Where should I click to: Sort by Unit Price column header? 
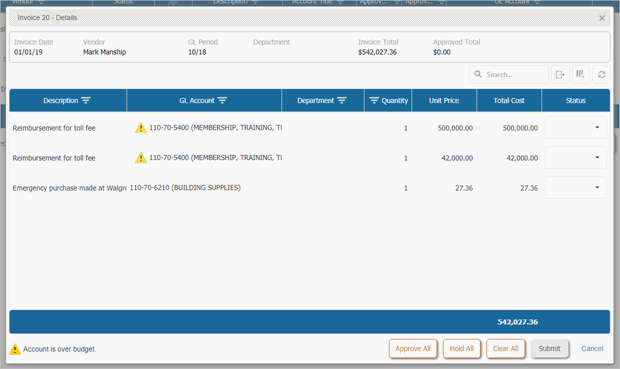pos(444,100)
